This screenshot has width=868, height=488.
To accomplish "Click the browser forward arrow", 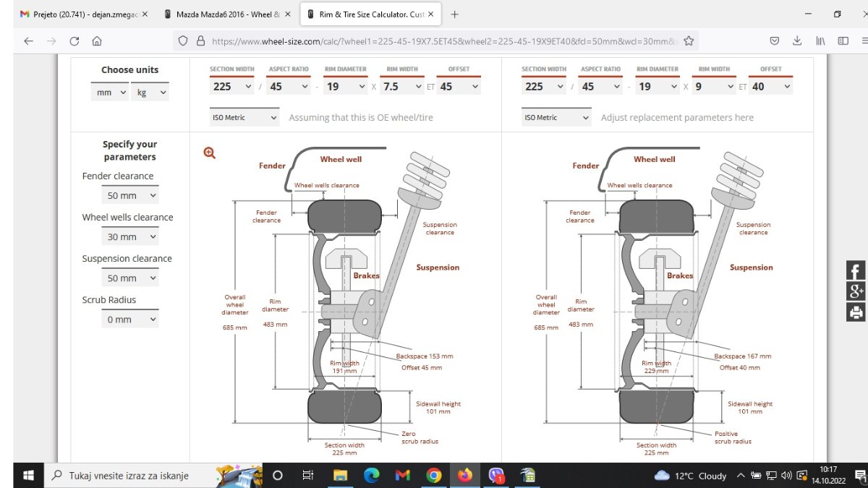I will point(51,41).
